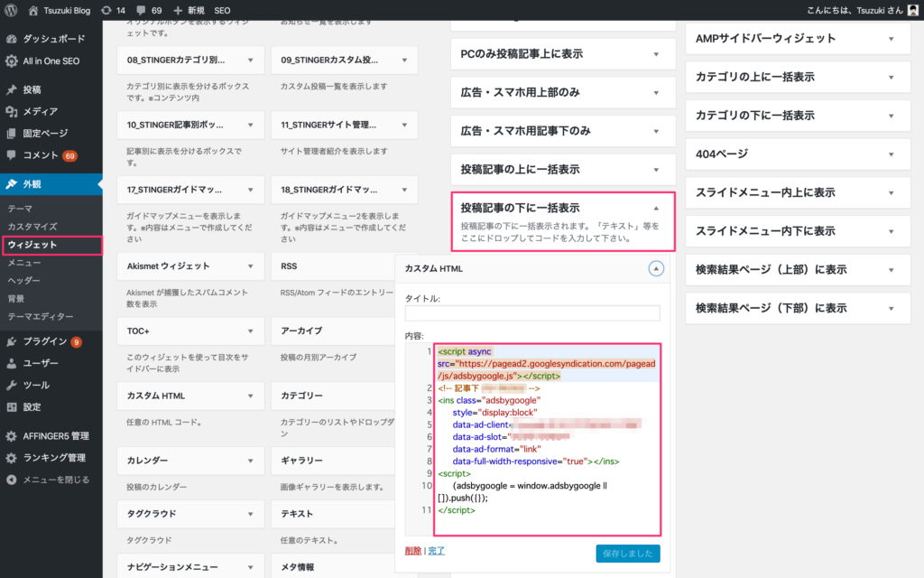The width and height of the screenshot is (924, 578).
Task: Click the 外観 paintbrush icon
Action: pyautogui.click(x=11, y=184)
